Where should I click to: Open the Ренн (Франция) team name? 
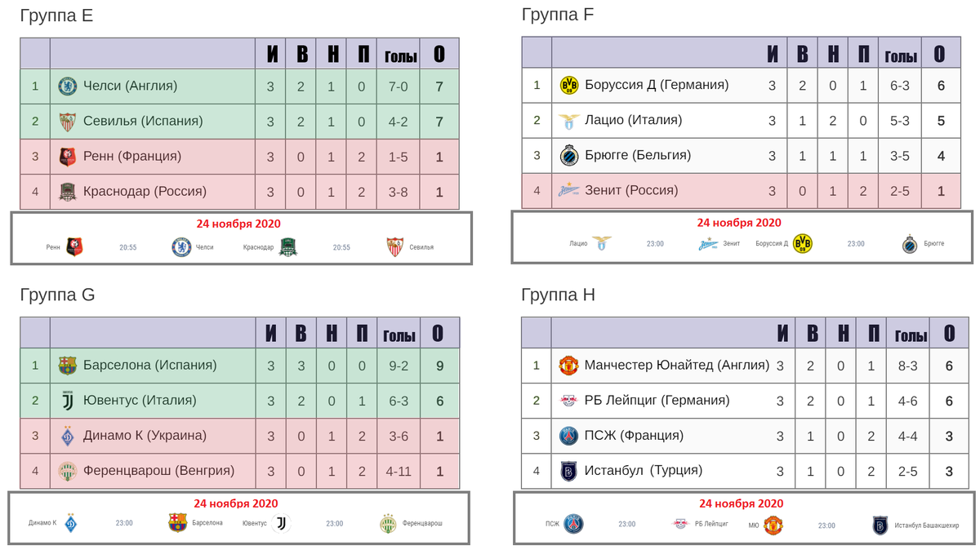[x=132, y=156]
